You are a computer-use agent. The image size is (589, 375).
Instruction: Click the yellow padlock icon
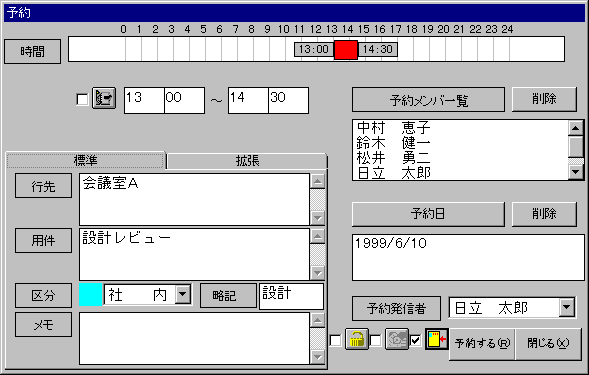[x=356, y=339]
